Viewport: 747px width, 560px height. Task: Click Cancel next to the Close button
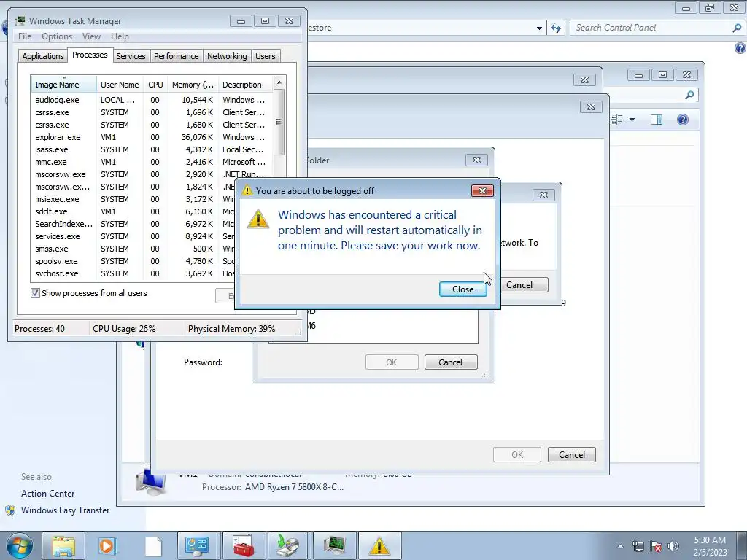(x=524, y=285)
